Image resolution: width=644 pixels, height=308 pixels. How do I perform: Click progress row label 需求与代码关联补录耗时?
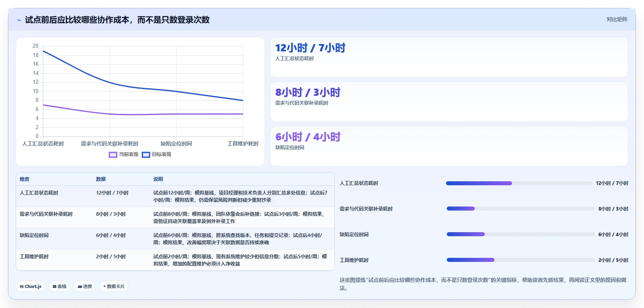366,209
